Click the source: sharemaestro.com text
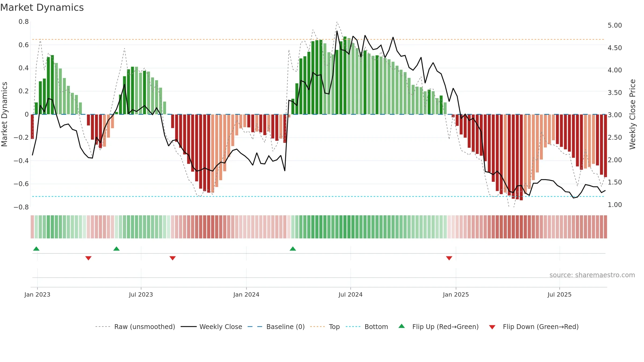This screenshot has width=644, height=362. click(x=592, y=275)
